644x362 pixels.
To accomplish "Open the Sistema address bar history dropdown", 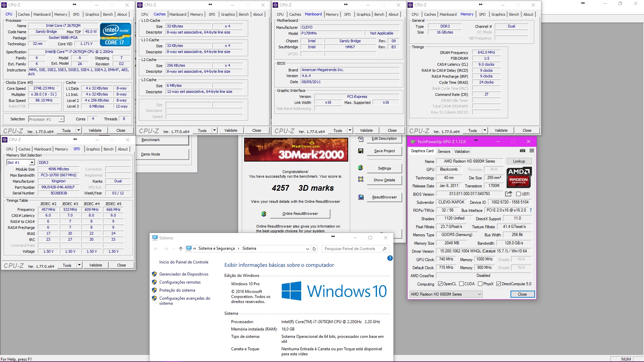I will 307,249.
